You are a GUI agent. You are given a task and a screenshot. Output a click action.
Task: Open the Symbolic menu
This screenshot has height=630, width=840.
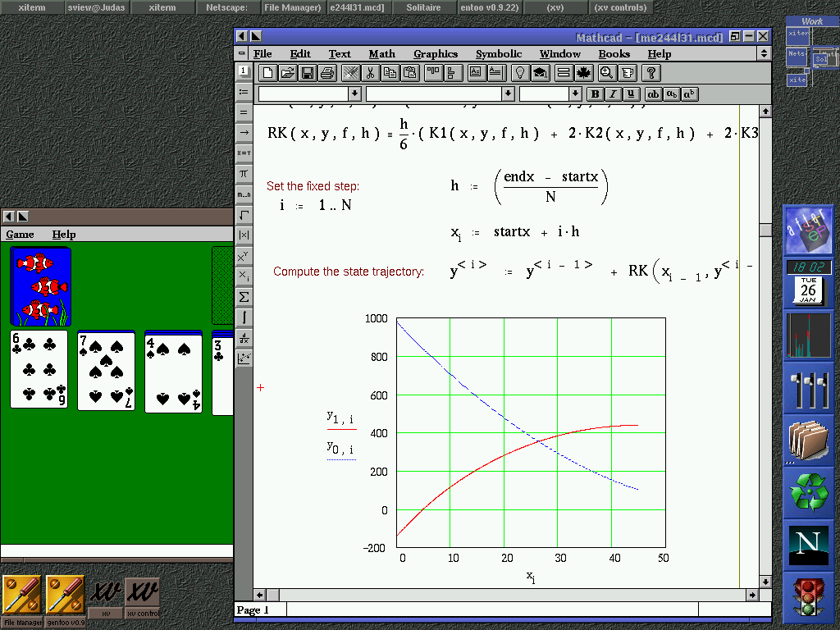point(498,54)
